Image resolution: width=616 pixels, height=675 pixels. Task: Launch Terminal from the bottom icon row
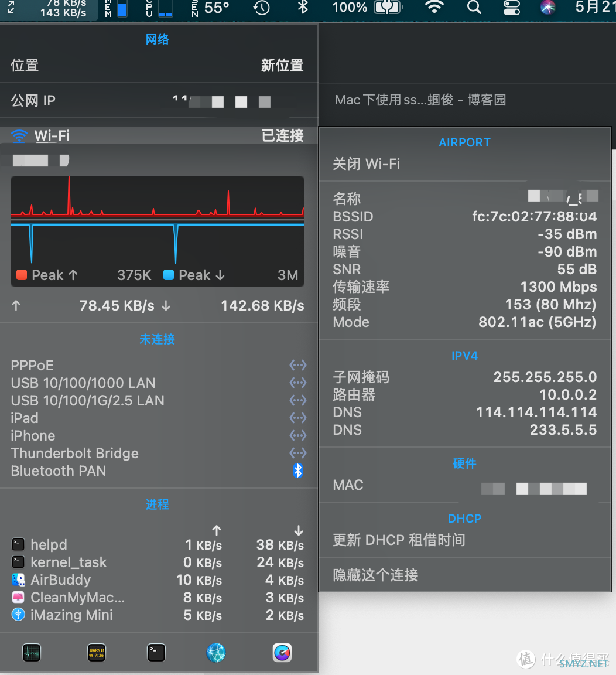[x=156, y=653]
